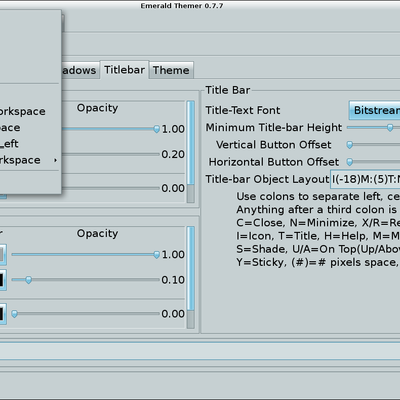
Task: Click the upper group's vertical scrollbar
Action: click(191, 152)
